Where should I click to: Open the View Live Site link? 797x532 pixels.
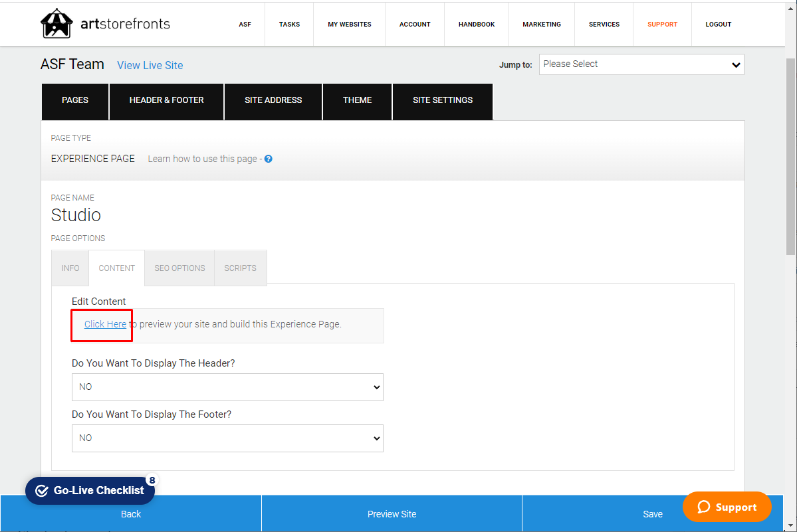click(150, 66)
